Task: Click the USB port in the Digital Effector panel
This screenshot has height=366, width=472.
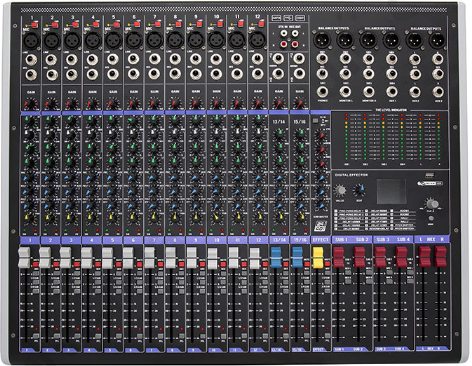Action: tap(429, 176)
